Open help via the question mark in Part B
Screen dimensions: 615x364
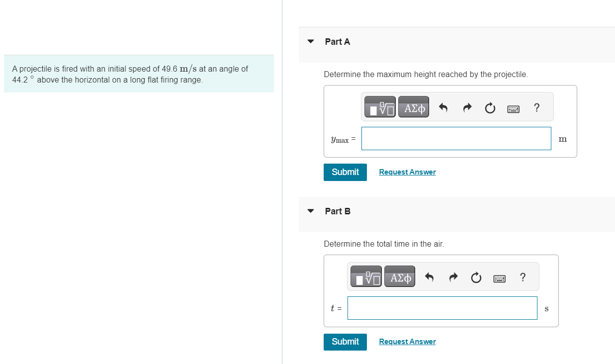click(523, 277)
